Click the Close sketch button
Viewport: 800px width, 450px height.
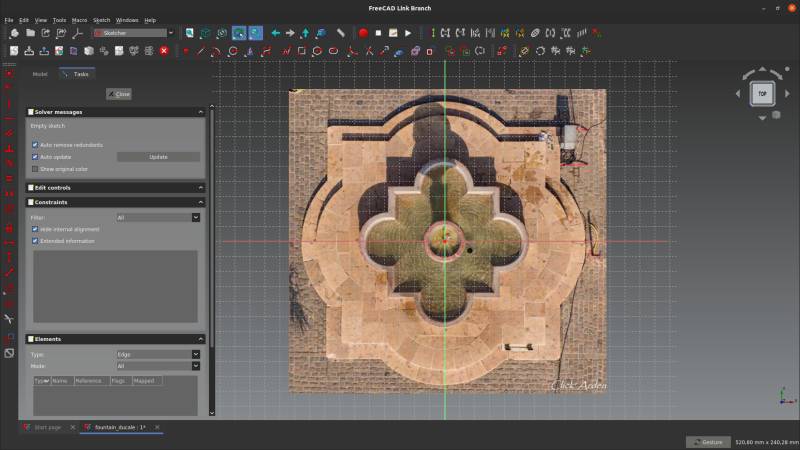point(119,94)
